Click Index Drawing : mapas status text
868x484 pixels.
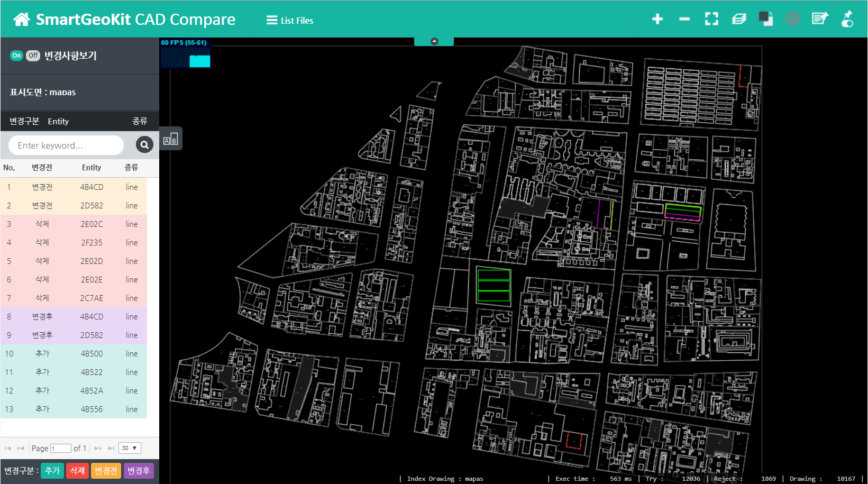[445, 479]
